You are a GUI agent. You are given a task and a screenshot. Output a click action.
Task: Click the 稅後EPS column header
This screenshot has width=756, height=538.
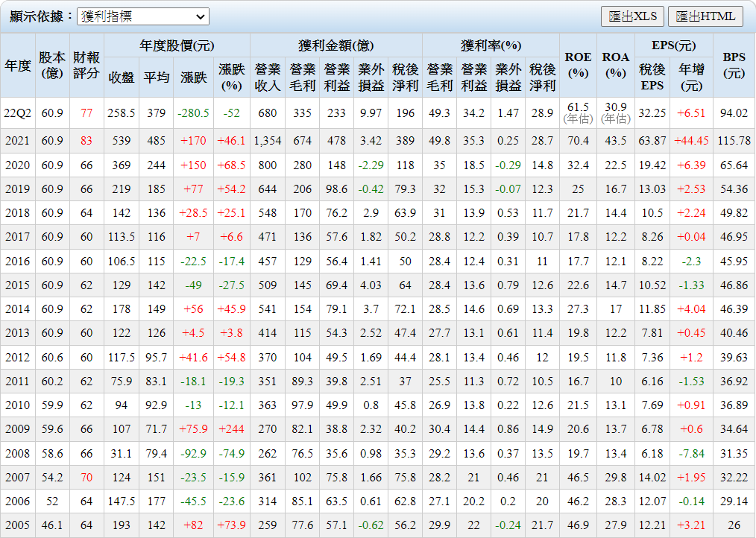(x=652, y=77)
